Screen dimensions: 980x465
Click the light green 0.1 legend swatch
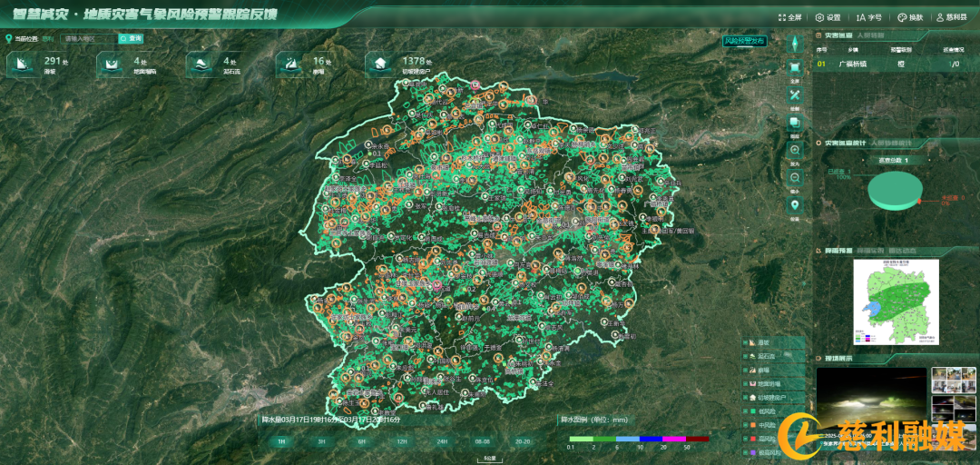click(581, 440)
